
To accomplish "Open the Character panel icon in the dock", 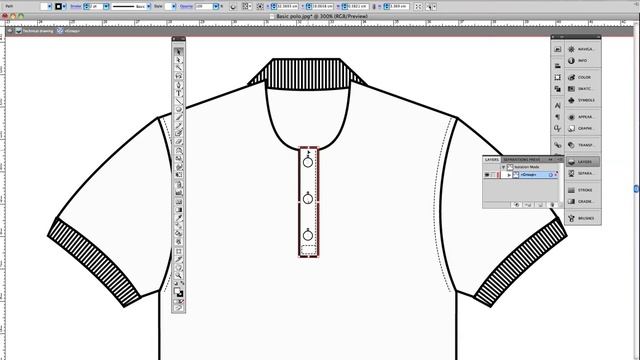I will coord(558,105).
